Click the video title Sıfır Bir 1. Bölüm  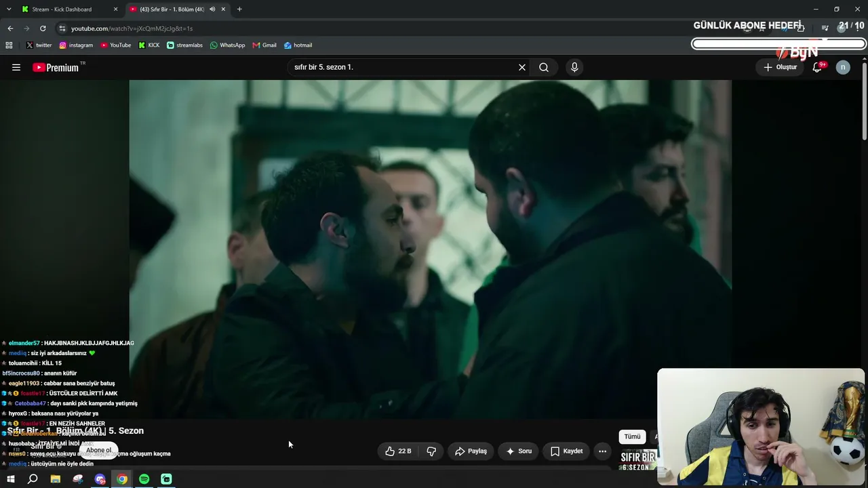click(x=75, y=430)
